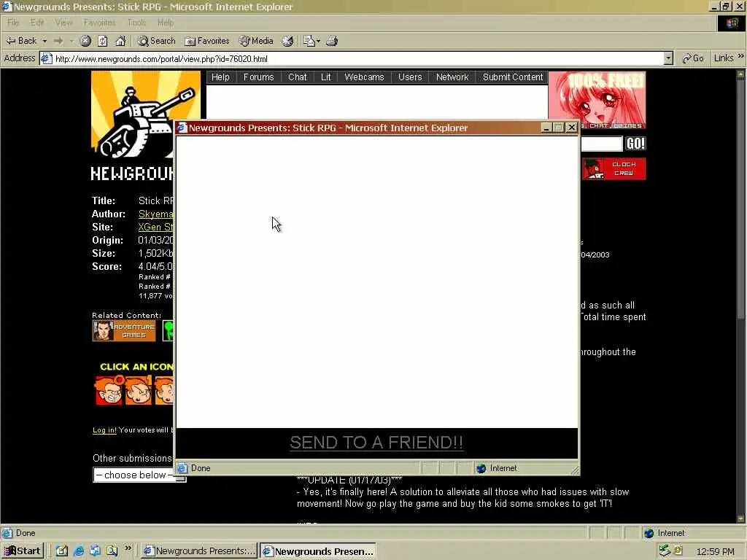Open the Lit navigation link
This screenshot has width=747, height=560.
click(x=326, y=77)
